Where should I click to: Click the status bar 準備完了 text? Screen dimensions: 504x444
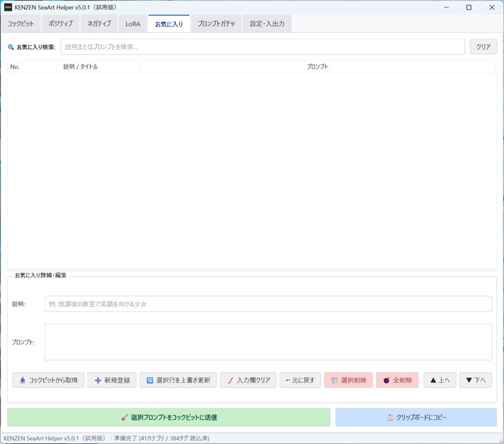(x=126, y=438)
